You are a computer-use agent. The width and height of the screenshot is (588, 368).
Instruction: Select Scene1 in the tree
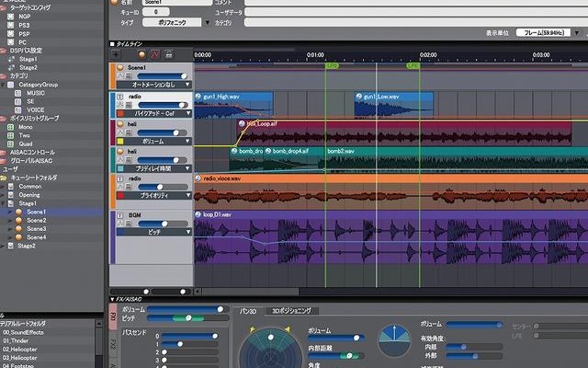click(x=37, y=212)
